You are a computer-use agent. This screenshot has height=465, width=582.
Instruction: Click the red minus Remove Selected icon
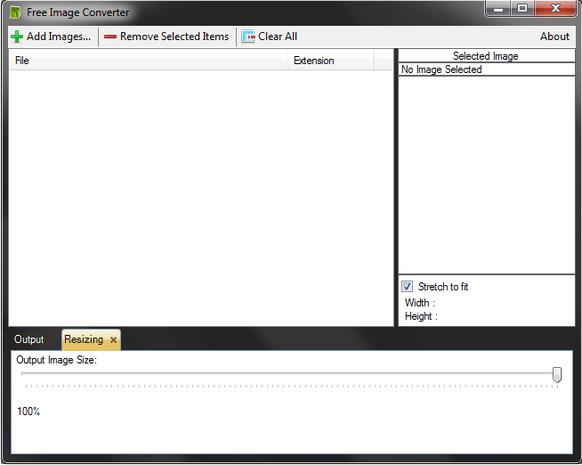point(110,37)
